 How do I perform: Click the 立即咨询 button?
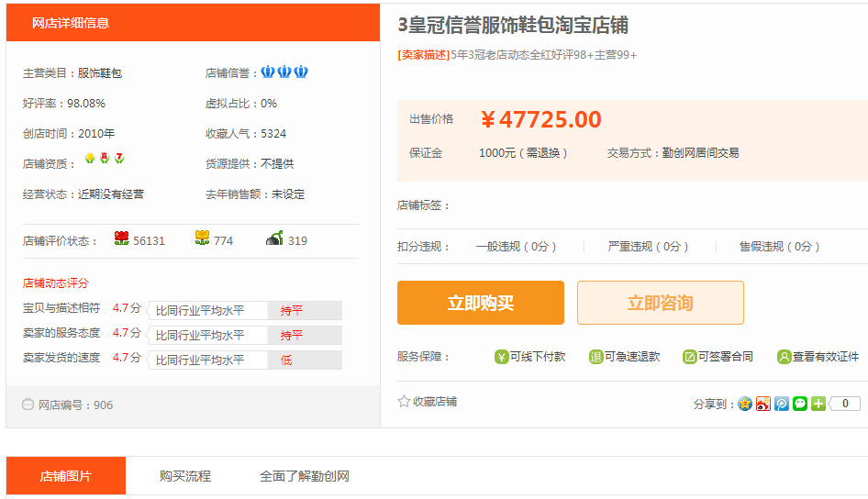(661, 303)
